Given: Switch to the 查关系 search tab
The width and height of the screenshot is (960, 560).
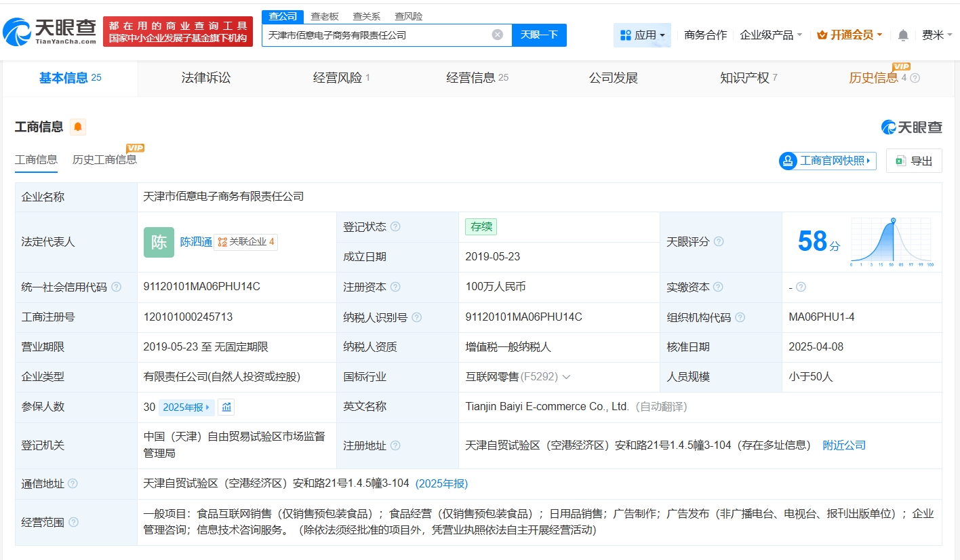Looking at the screenshot, I should pyautogui.click(x=367, y=16).
